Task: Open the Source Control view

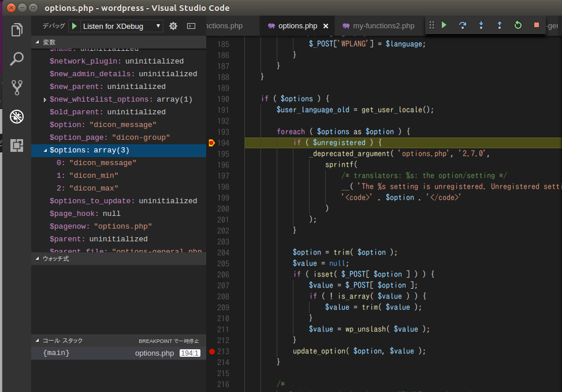Action: [x=17, y=87]
